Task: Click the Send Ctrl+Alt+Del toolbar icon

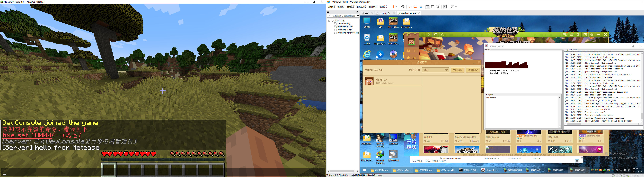Action: tap(403, 7)
